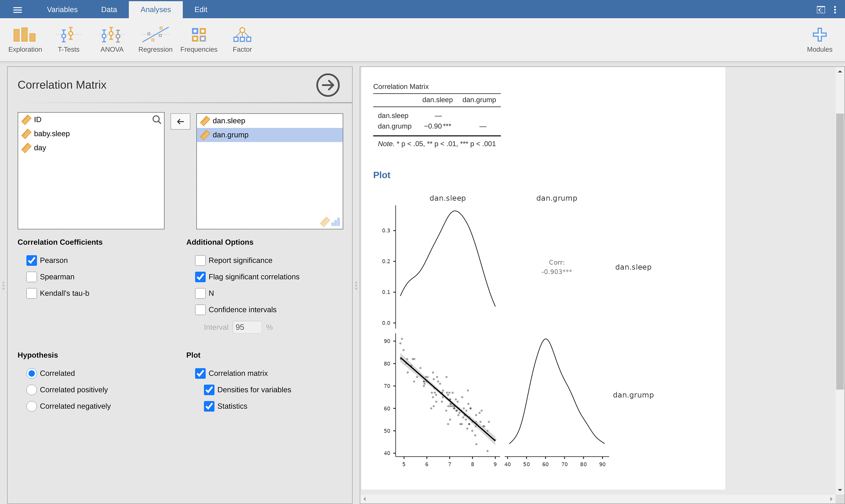Screen dimensions: 845x504
Task: Click the horizontal scroll left arrow
Action: point(364,499)
